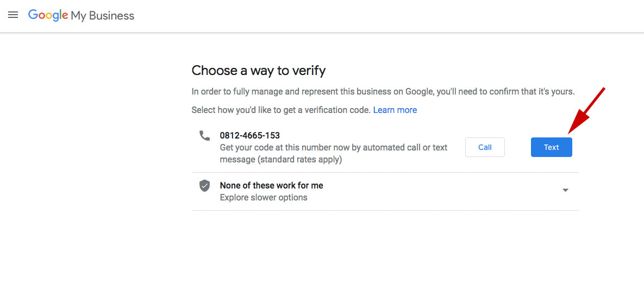Click the shield checkmark icon
Screen dimensions: 644x308
click(x=204, y=186)
